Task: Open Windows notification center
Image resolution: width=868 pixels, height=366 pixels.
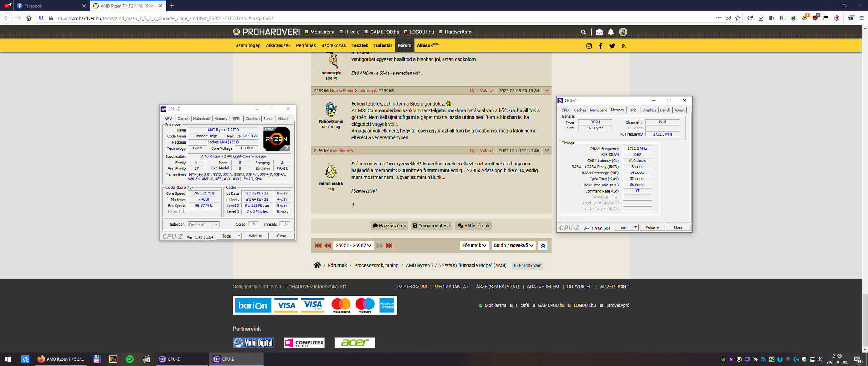Action: point(858,359)
